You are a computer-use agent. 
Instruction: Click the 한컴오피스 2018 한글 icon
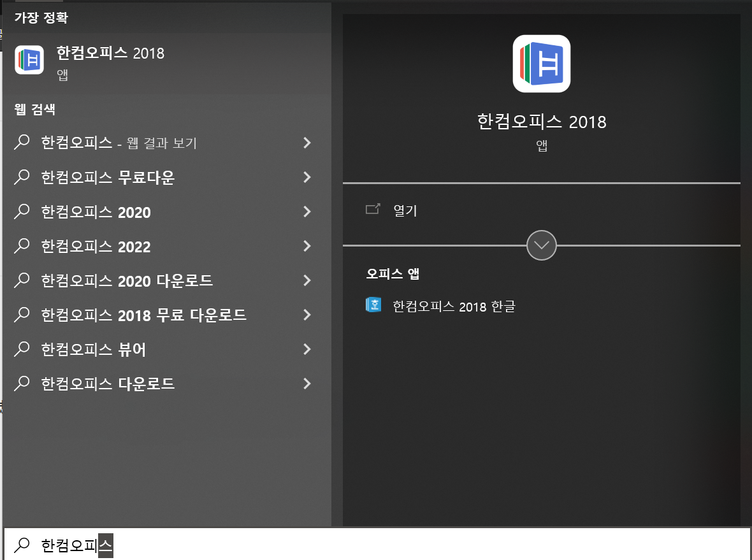point(373,305)
